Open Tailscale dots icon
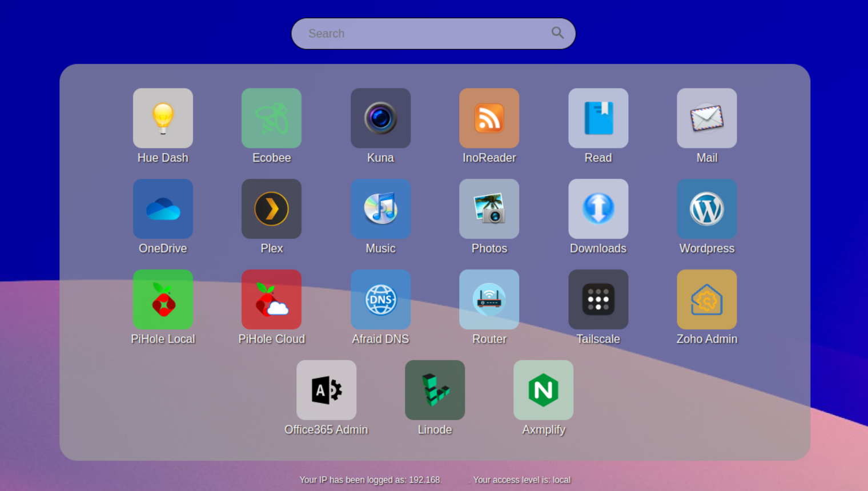The image size is (868, 491). 598,300
